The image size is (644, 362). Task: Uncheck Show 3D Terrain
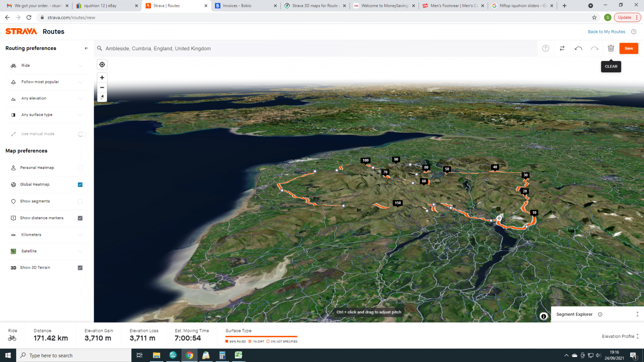point(80,268)
